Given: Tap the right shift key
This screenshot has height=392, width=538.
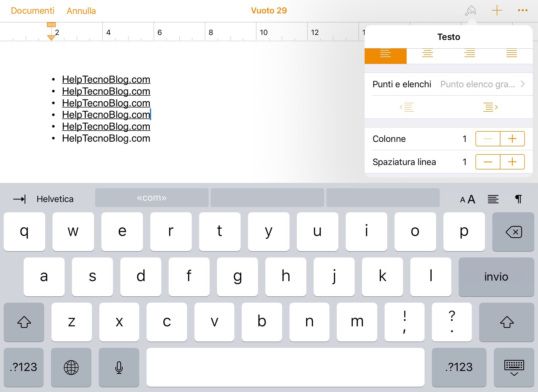Looking at the screenshot, I should coord(507,322).
